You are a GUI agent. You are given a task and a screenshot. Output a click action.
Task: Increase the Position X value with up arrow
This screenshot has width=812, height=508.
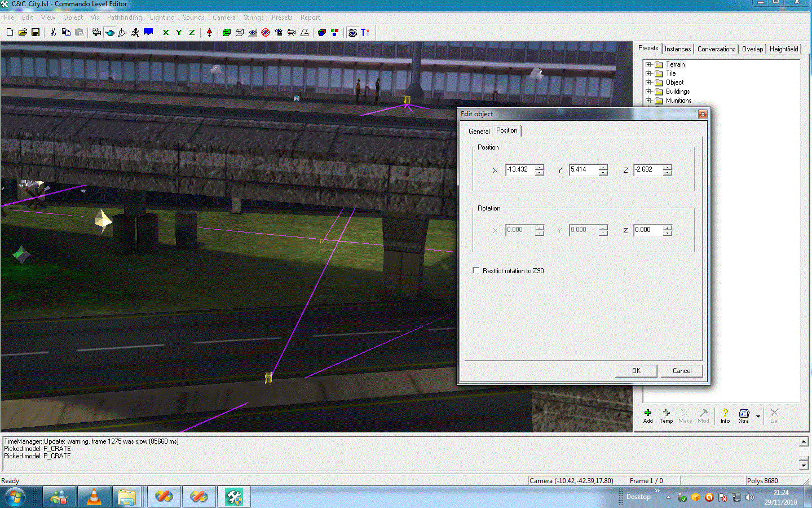[x=540, y=167]
